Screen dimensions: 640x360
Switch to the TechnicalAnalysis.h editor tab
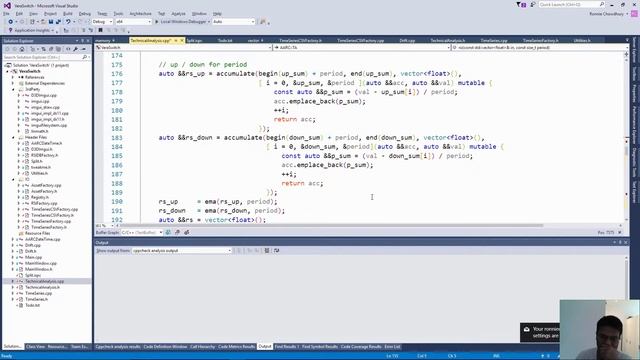click(447, 40)
